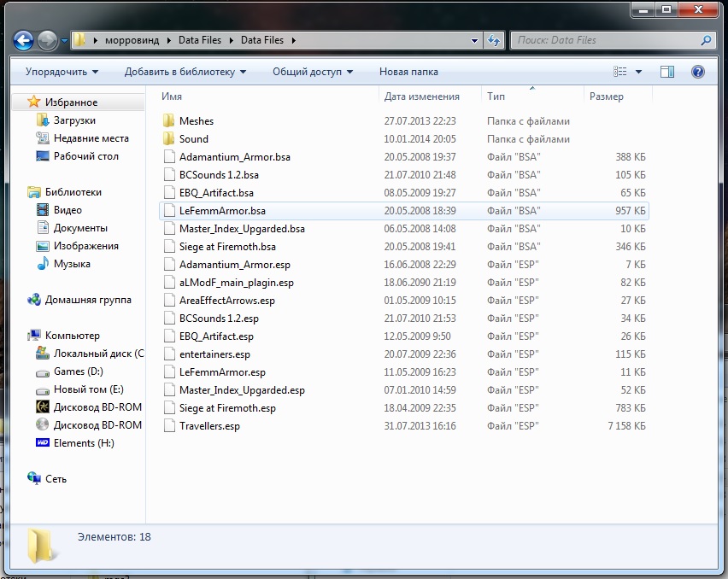Select the BCSounds 1.2.esp file
Image resolution: width=728 pixels, height=579 pixels.
coord(403,319)
